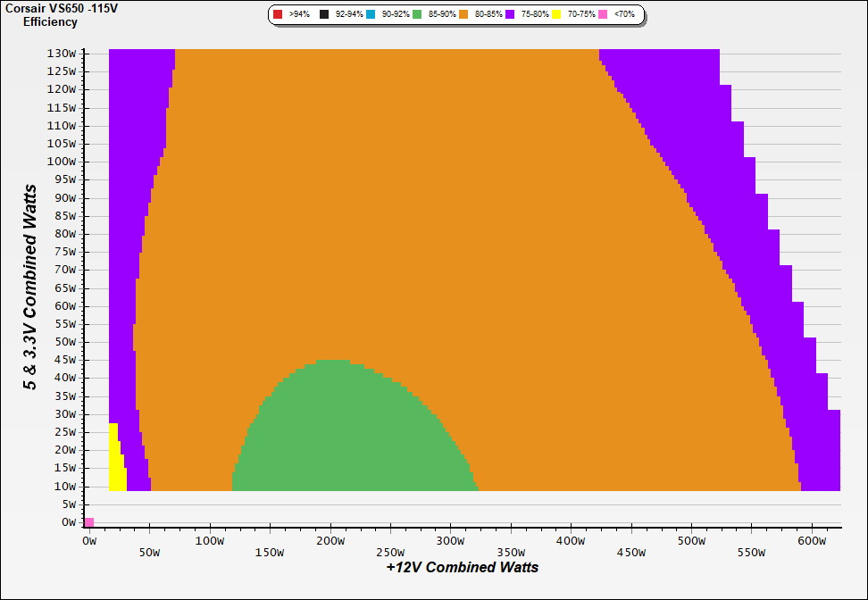Select the blue 90-92% legend swatch
The width and height of the screenshot is (868, 600).
pyautogui.click(x=371, y=15)
